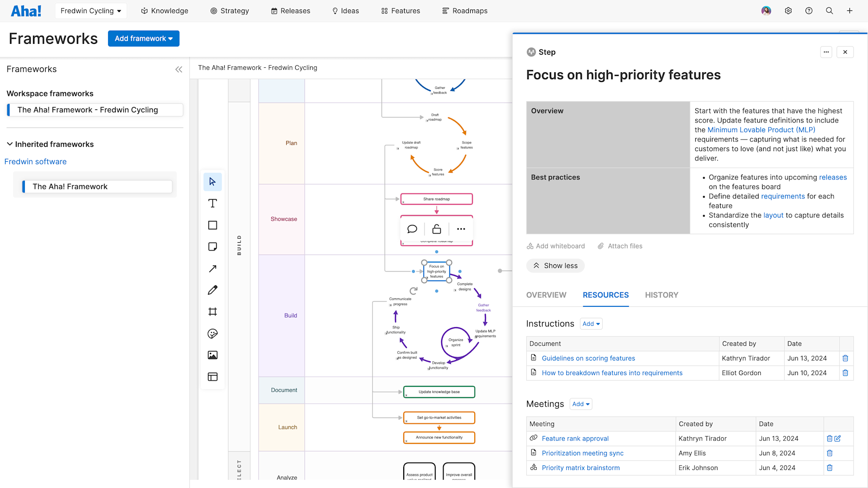This screenshot has width=868, height=488.
Task: Open the more options menu on the Step panel
Action: (826, 52)
